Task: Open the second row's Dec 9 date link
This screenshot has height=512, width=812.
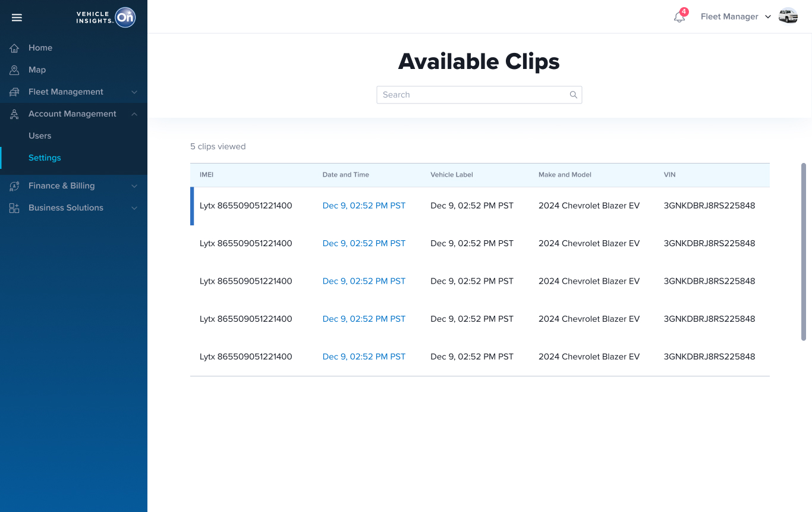Action: 364,243
